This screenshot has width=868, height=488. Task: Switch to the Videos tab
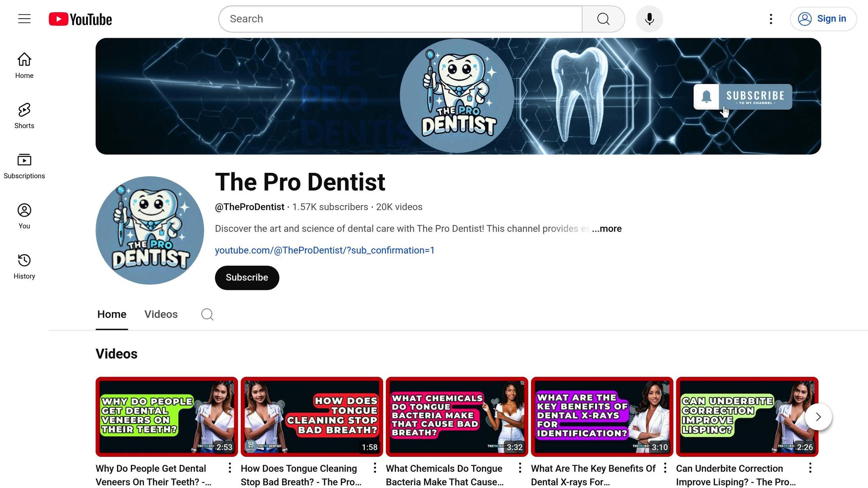tap(161, 314)
